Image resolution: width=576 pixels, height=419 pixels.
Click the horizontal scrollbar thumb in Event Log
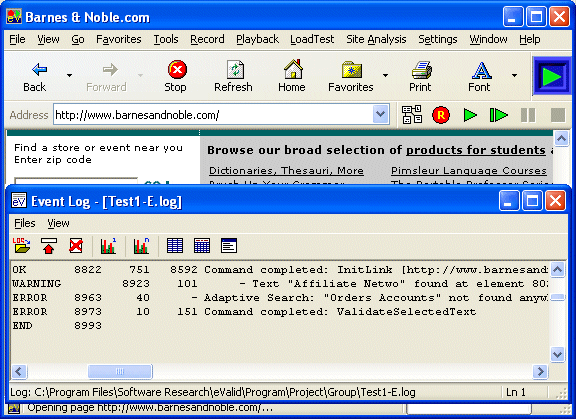pos(120,371)
